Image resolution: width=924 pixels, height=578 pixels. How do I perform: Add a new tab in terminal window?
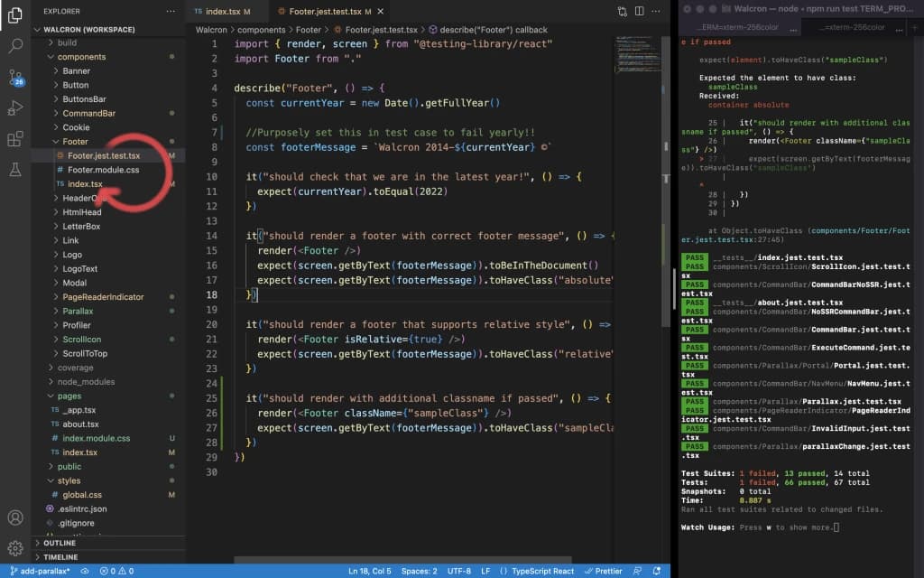(x=915, y=27)
